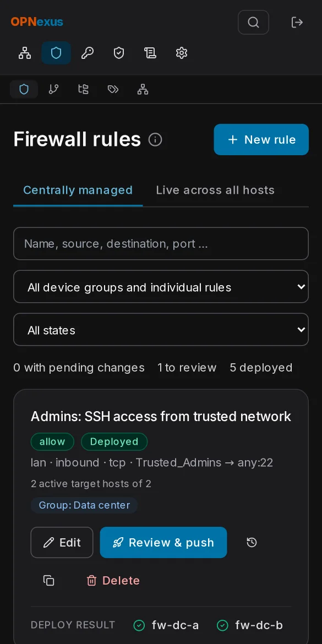Image resolution: width=322 pixels, height=644 pixels.
Task: Open the git branch sub-navigation icon
Action: coord(54,89)
